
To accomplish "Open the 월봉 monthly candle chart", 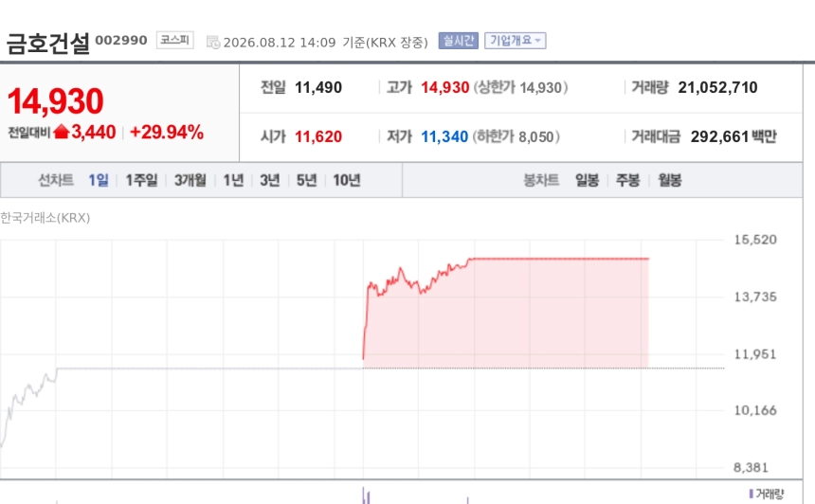I will point(669,180).
